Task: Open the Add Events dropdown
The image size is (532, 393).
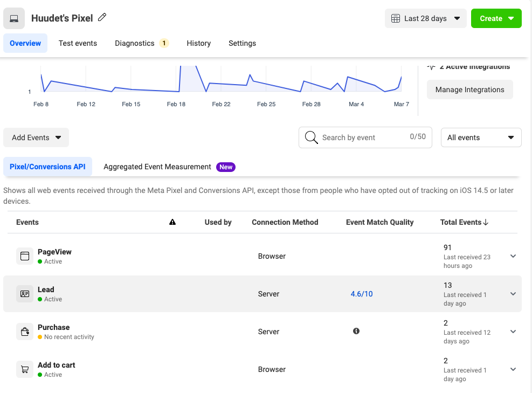Action: [36, 137]
